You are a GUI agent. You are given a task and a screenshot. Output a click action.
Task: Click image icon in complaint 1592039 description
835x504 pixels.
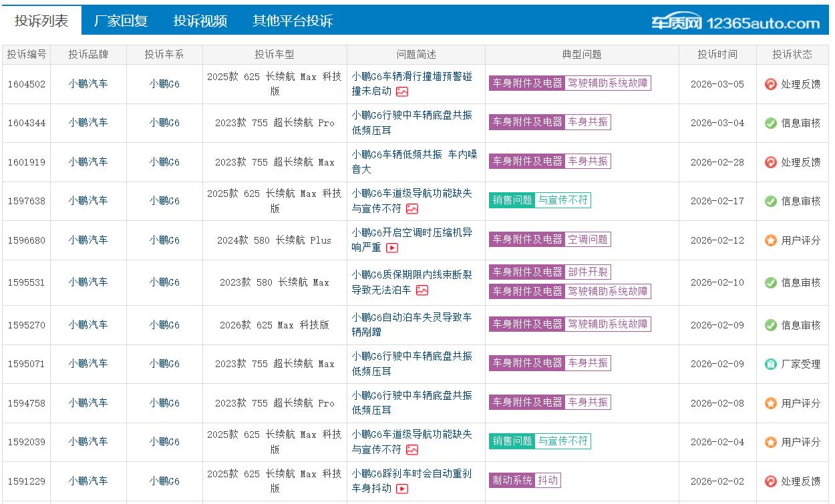click(412, 450)
